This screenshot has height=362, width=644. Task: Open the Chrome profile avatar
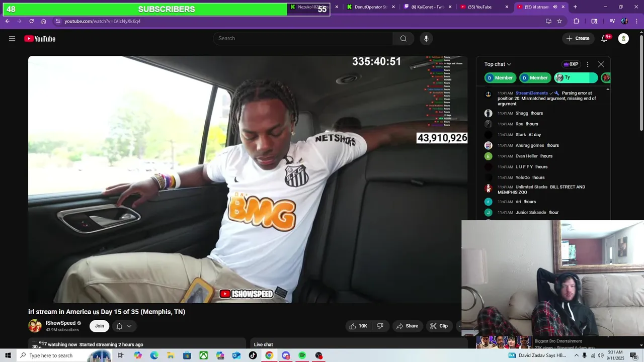(624, 21)
